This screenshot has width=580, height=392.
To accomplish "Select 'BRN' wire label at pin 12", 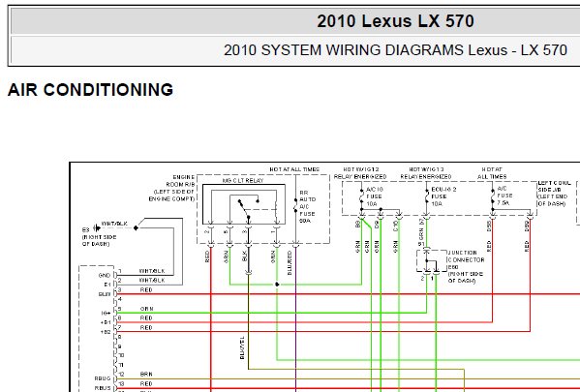I will click(x=146, y=375).
